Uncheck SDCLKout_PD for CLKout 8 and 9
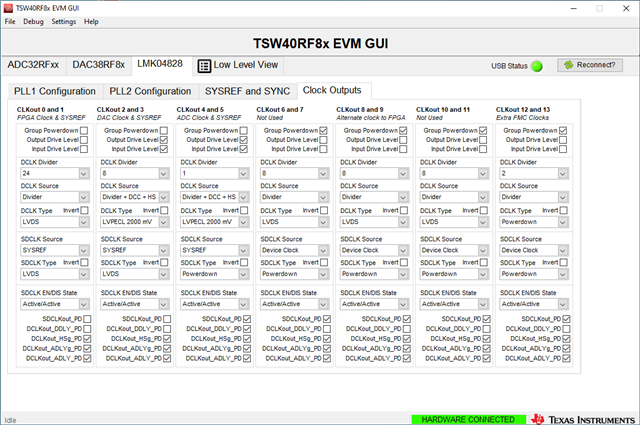The image size is (640, 425). pos(407,319)
